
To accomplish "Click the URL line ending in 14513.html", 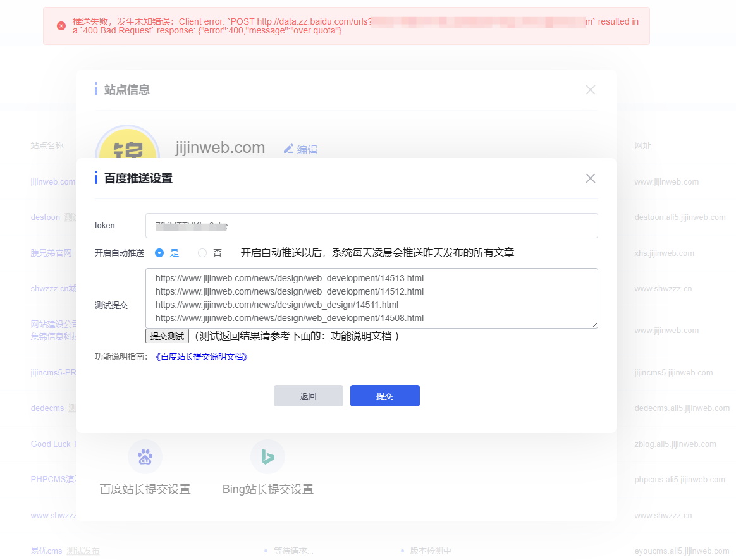I will pyautogui.click(x=290, y=278).
